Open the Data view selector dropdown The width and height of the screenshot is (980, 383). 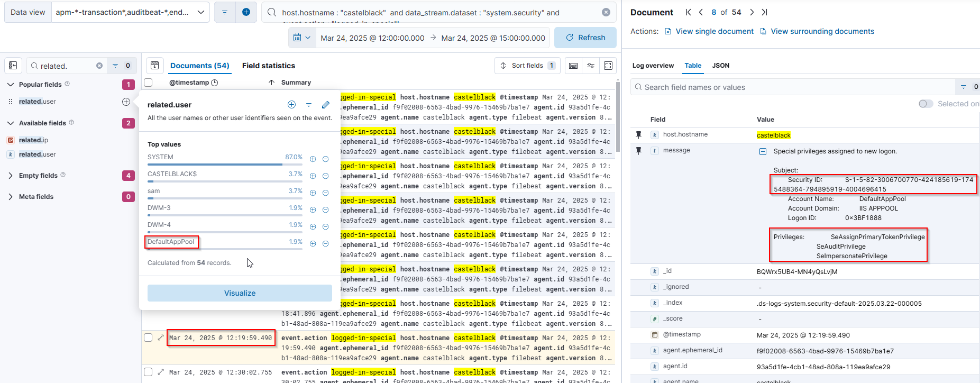[130, 12]
